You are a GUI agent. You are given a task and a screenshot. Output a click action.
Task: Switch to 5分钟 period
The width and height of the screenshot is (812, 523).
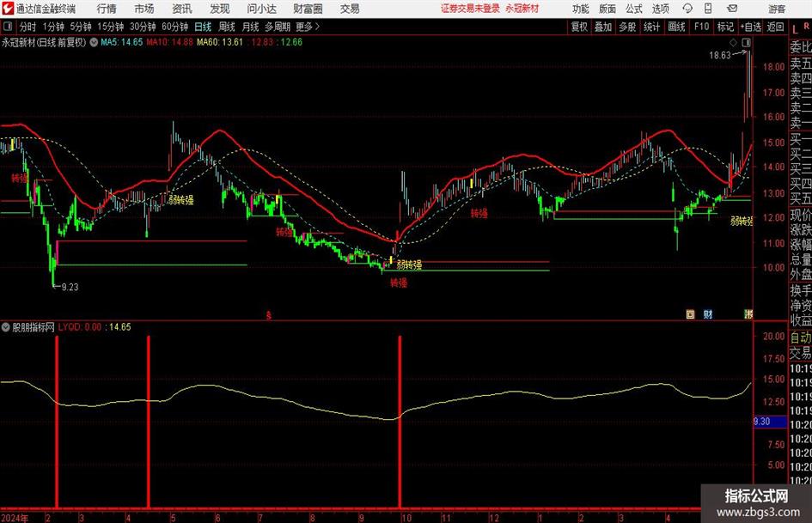pyautogui.click(x=81, y=27)
